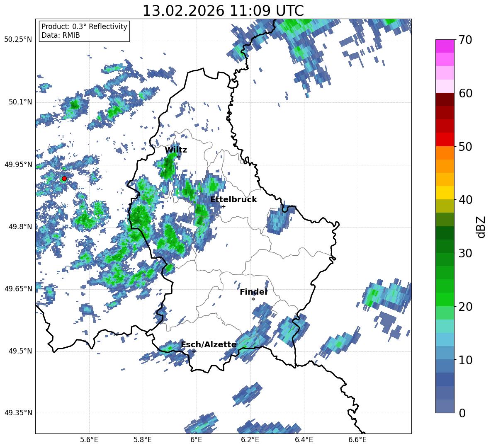Click the Ettelbruck city label
The width and height of the screenshot is (491, 448).
233,200
